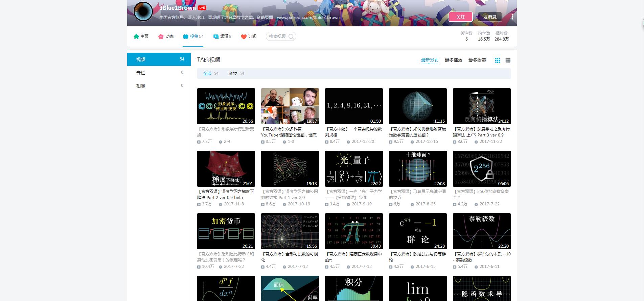The height and width of the screenshot is (301, 644).
Task: Open the YouTuber graph puzzle video thumbnail
Action: [290, 106]
